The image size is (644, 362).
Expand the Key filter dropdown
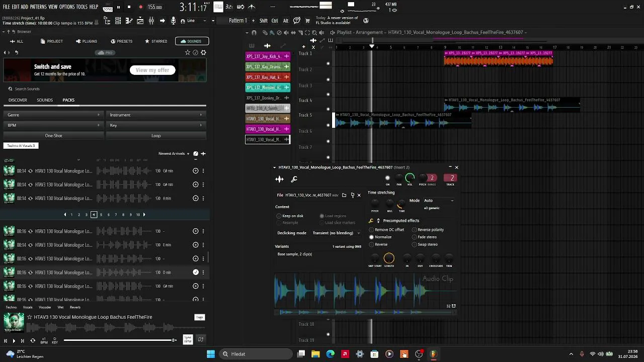(x=156, y=125)
